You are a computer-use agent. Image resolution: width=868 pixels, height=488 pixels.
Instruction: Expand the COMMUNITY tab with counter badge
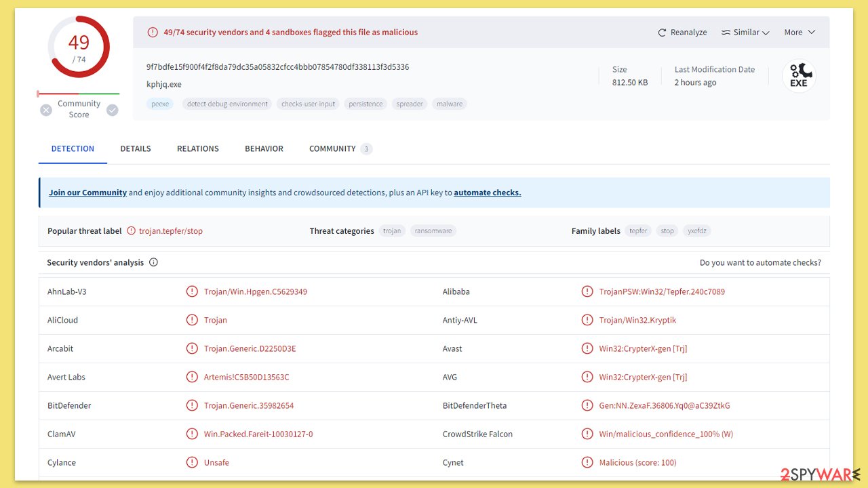[332, 148]
